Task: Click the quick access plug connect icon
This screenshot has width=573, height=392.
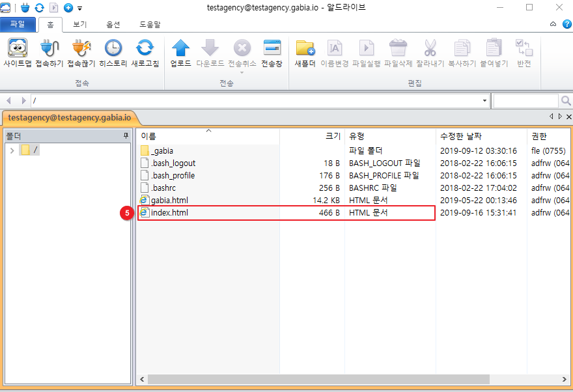Action: (25, 7)
